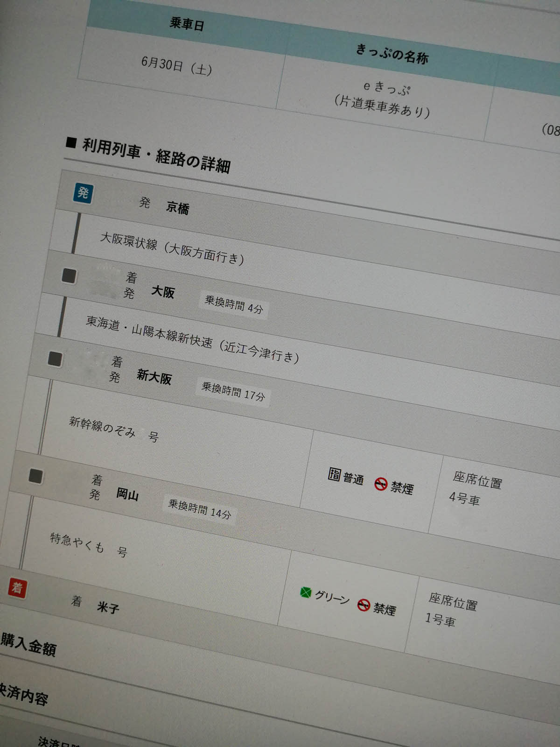Click 禁煙 label in the Nozomi row
This screenshot has width=560, height=747.
pyautogui.click(x=402, y=488)
